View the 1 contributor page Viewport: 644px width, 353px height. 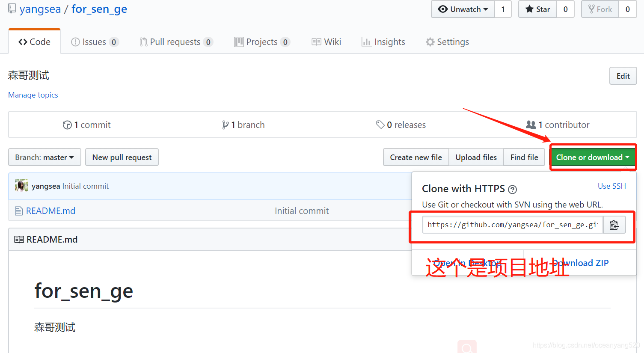coord(558,125)
